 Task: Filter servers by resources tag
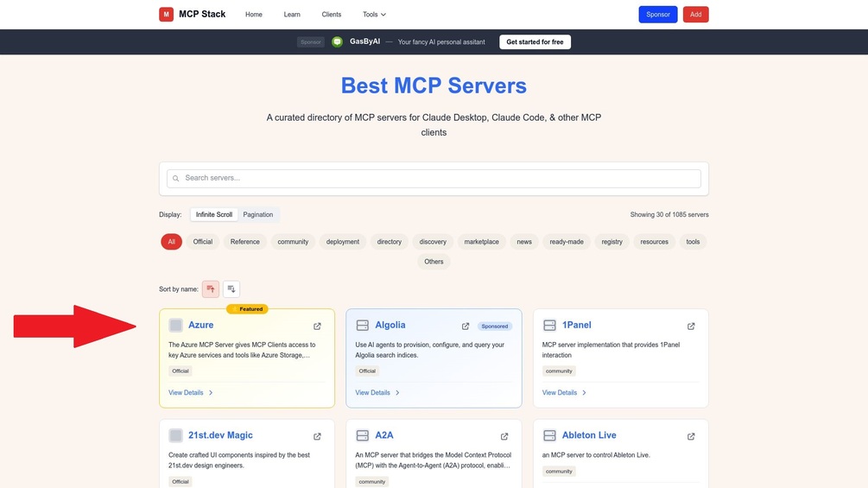655,242
